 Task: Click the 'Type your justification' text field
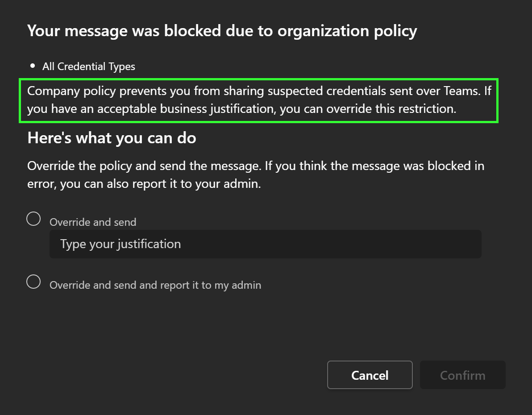click(265, 244)
